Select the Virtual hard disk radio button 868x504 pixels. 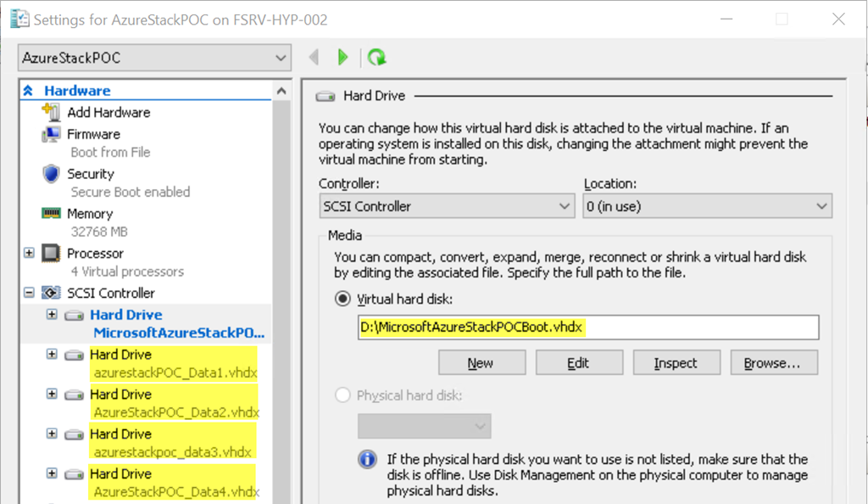pos(342,300)
